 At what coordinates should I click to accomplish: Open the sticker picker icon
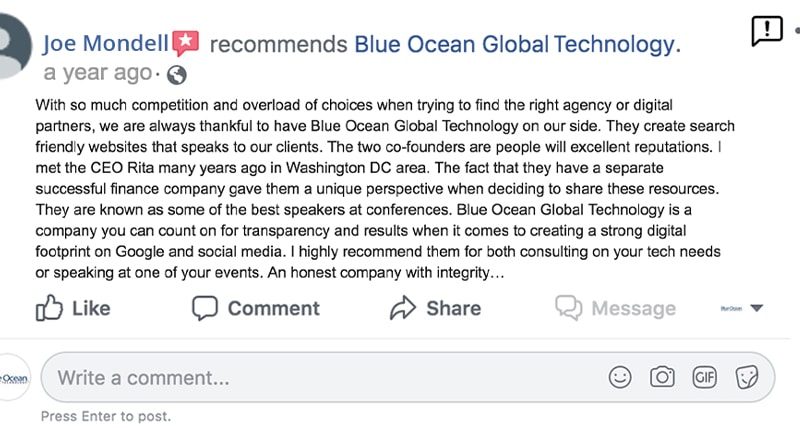[747, 377]
